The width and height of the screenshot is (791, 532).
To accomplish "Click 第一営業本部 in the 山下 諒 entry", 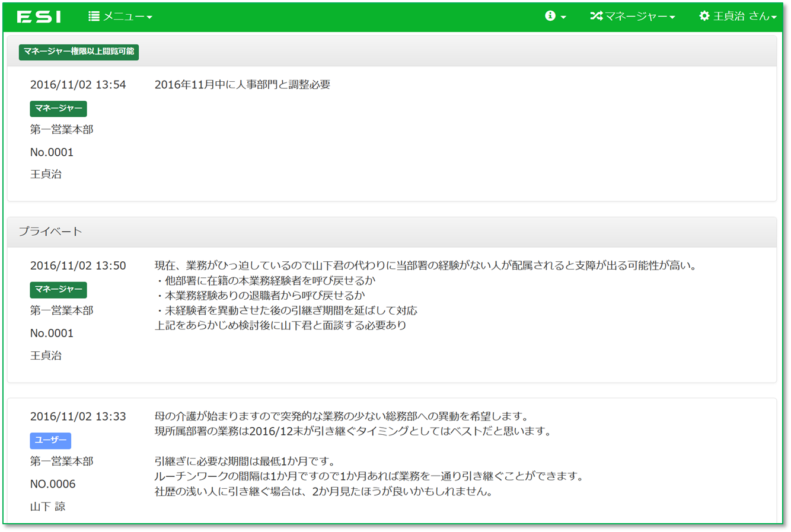I will [x=62, y=462].
